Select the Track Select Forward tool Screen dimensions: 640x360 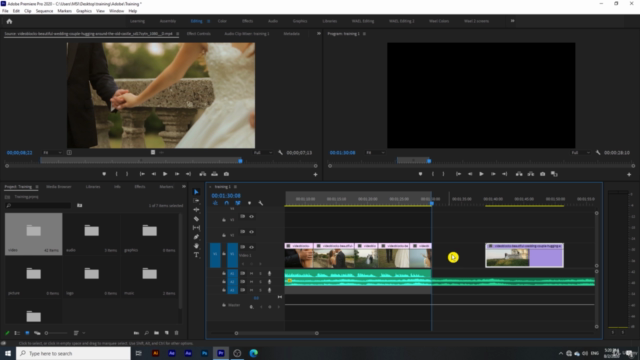pyautogui.click(x=196, y=201)
